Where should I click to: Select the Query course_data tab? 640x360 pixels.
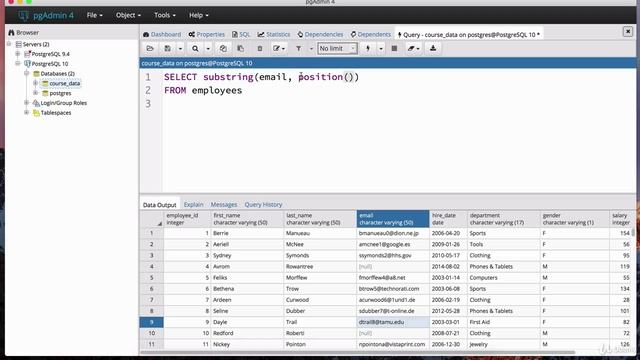[469, 35]
